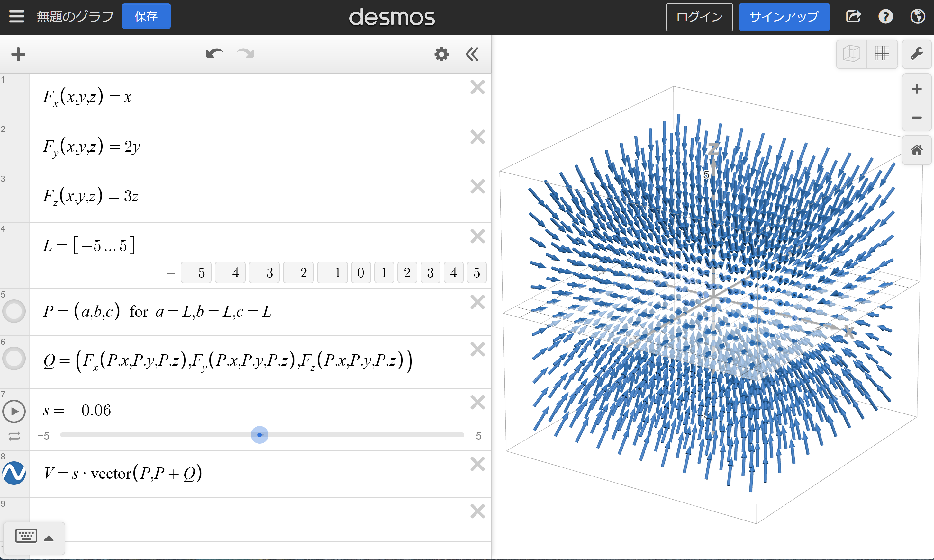This screenshot has width=934, height=560.
Task: Click the 保存 save button
Action: point(146,17)
